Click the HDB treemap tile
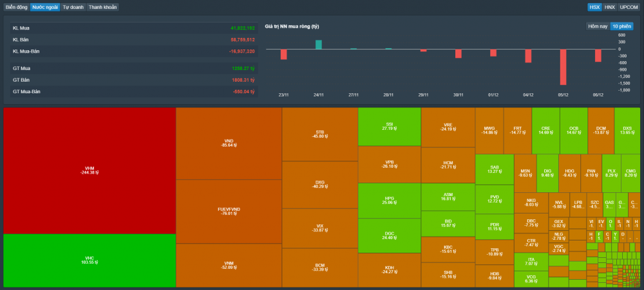Image resolution: width=644 pixels, height=290 pixels. coord(495,276)
